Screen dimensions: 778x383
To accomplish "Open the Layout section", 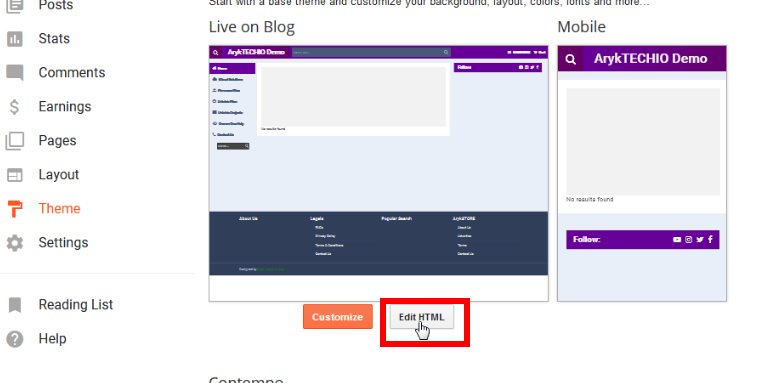I will pyautogui.click(x=59, y=175).
